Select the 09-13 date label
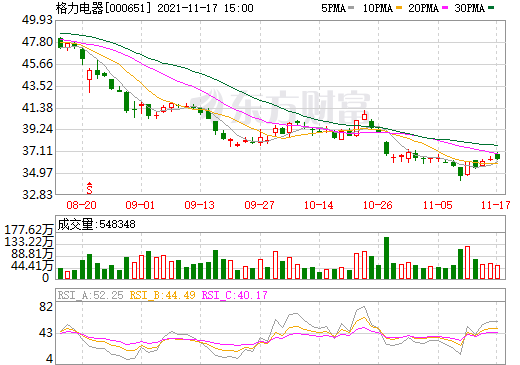 click(x=199, y=205)
